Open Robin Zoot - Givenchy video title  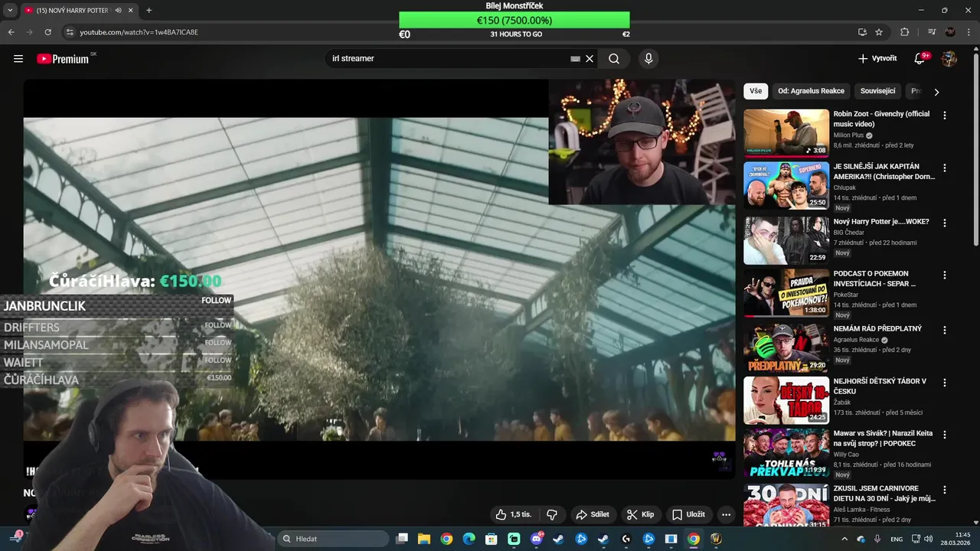(881, 119)
